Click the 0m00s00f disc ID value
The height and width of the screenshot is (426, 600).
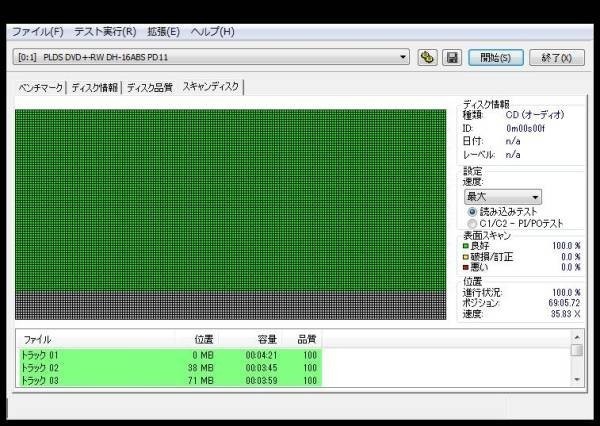coord(525,128)
